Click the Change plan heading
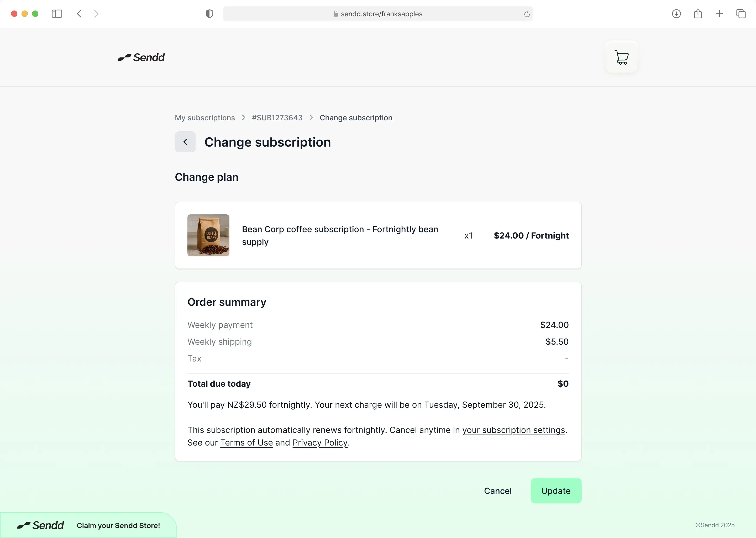 coord(207,177)
